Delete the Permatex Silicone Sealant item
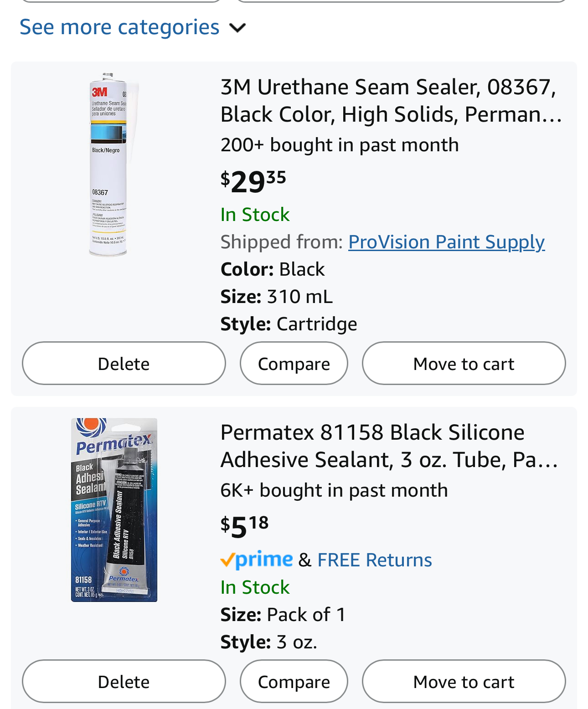This screenshot has height=709, width=588. [x=124, y=681]
